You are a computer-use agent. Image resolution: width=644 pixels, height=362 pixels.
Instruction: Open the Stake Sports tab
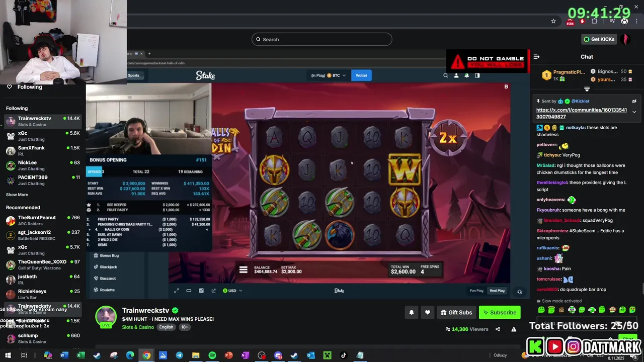point(133,75)
